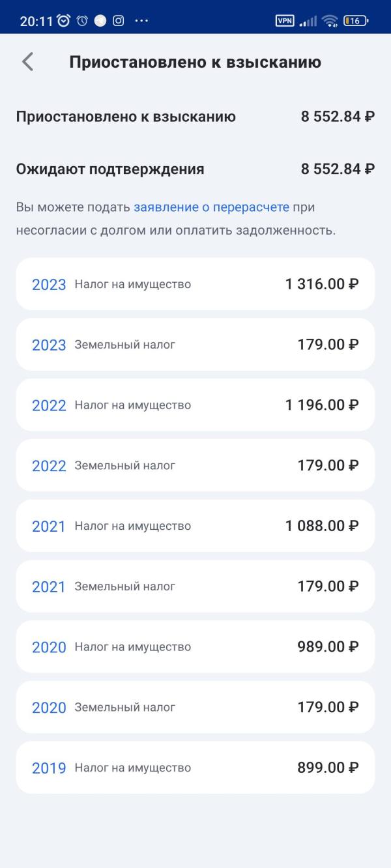Tap the alarm clock status icon
The image size is (391, 868).
pyautogui.click(x=63, y=21)
